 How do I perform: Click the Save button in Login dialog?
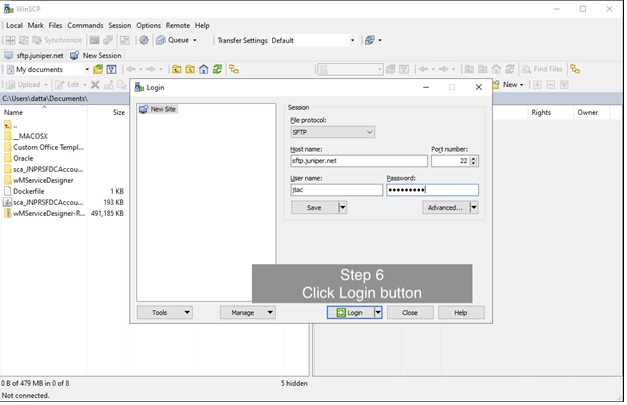[314, 207]
